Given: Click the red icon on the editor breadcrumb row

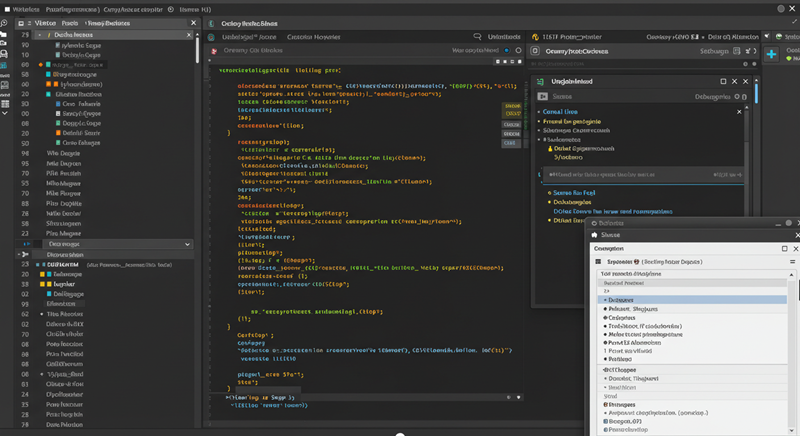Looking at the screenshot, I should click(214, 50).
